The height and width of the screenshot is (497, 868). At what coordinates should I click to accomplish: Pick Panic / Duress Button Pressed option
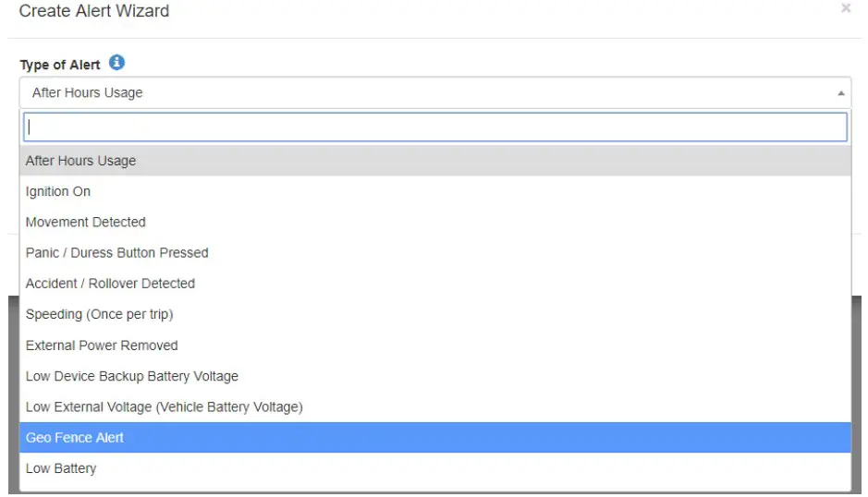pyautogui.click(x=117, y=252)
